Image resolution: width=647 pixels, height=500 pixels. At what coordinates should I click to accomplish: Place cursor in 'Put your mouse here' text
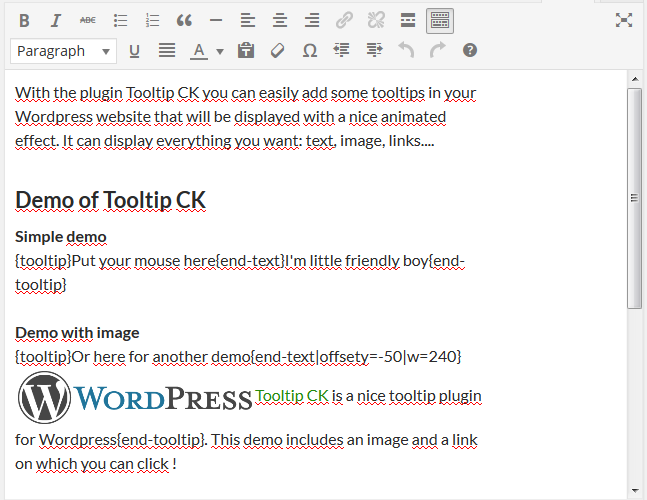(x=144, y=261)
